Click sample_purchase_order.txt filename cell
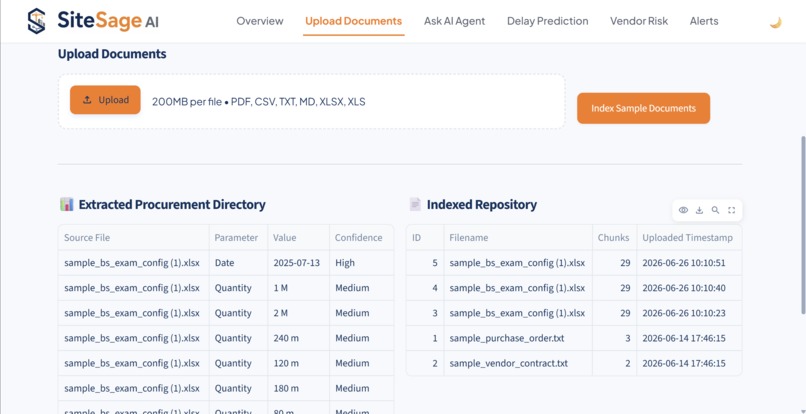Screen dimensions: 806x414 pos(518,338)
